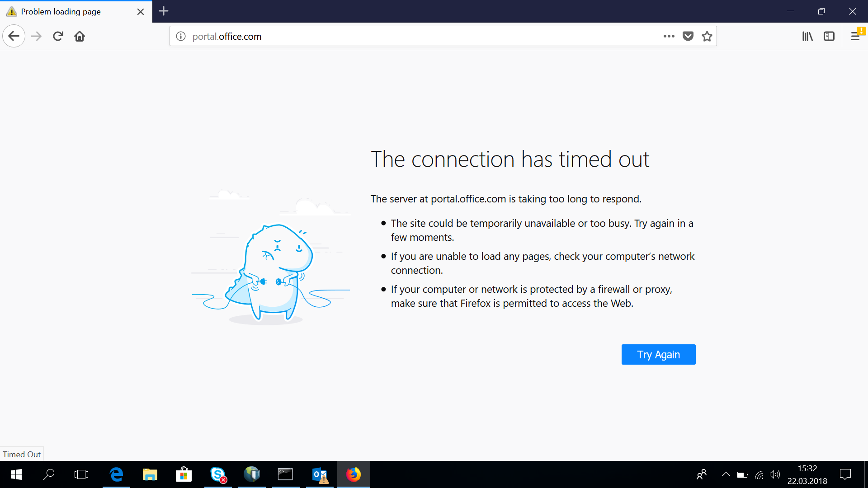Click the 'temporarily unavailable or too busy' bullet
The width and height of the screenshot is (868, 488).
[542, 230]
